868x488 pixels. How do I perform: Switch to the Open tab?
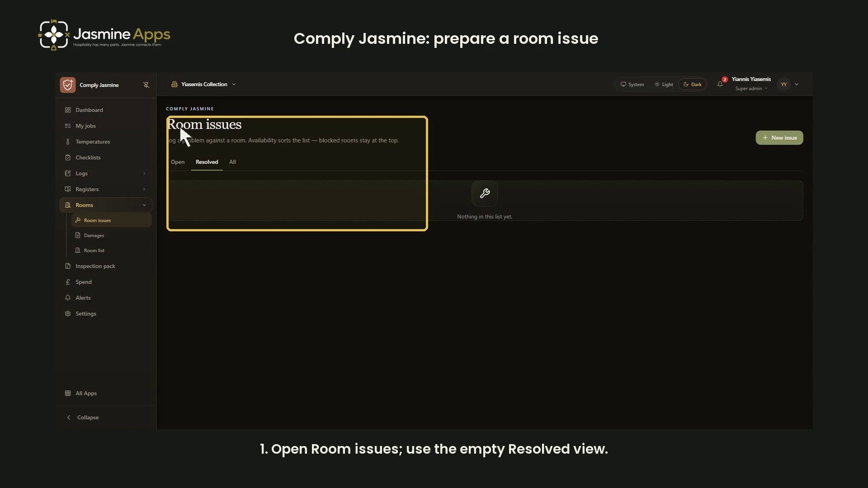click(x=178, y=162)
